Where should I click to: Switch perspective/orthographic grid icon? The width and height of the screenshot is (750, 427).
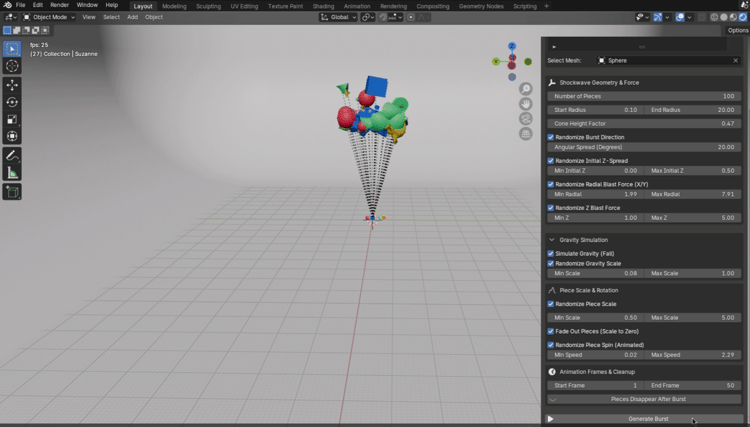[x=526, y=134]
